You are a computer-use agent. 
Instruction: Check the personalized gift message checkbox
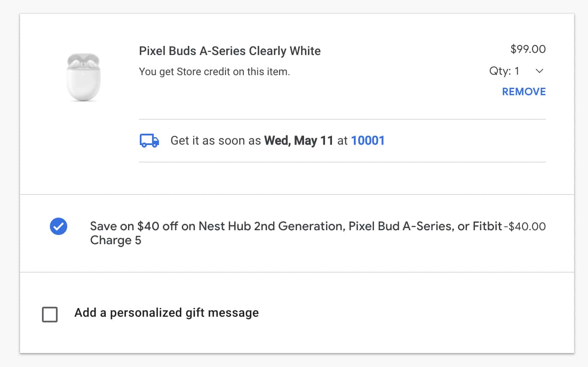point(50,314)
